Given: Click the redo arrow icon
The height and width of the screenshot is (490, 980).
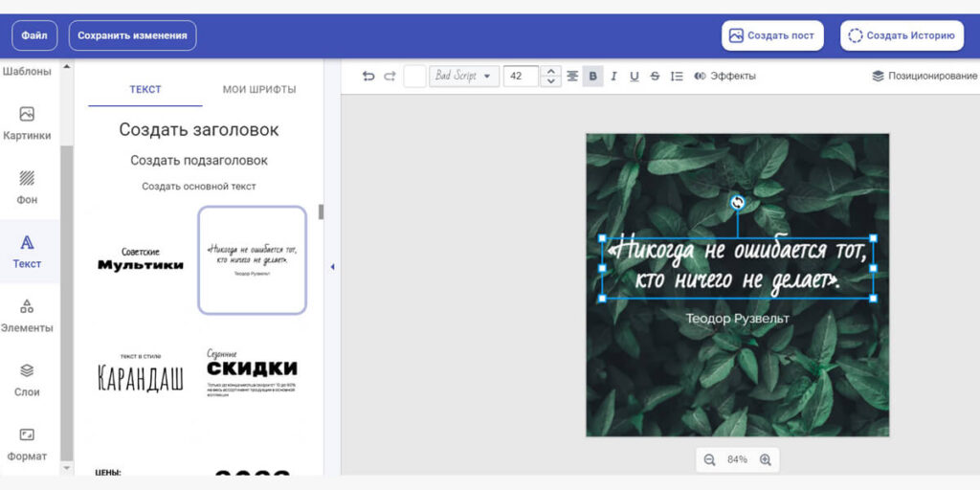Looking at the screenshot, I should (x=390, y=77).
